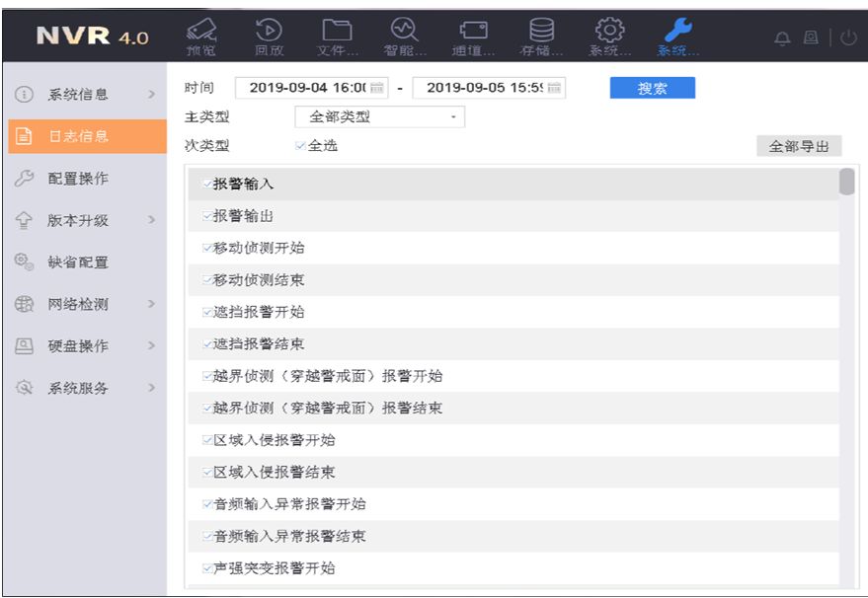Select 缺省配置 in the sidebar

[78, 262]
